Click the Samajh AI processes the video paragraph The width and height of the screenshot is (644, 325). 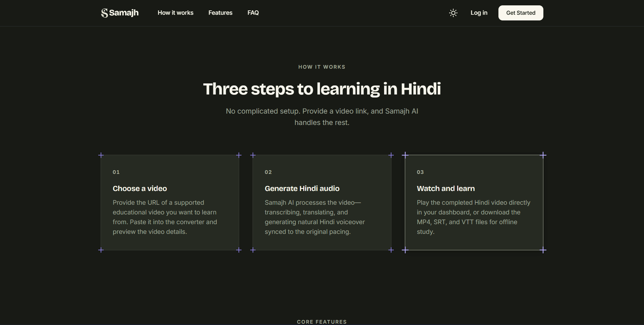[315, 217]
